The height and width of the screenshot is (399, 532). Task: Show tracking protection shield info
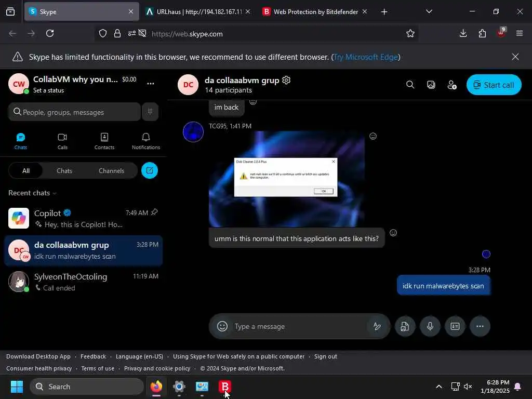103,33
